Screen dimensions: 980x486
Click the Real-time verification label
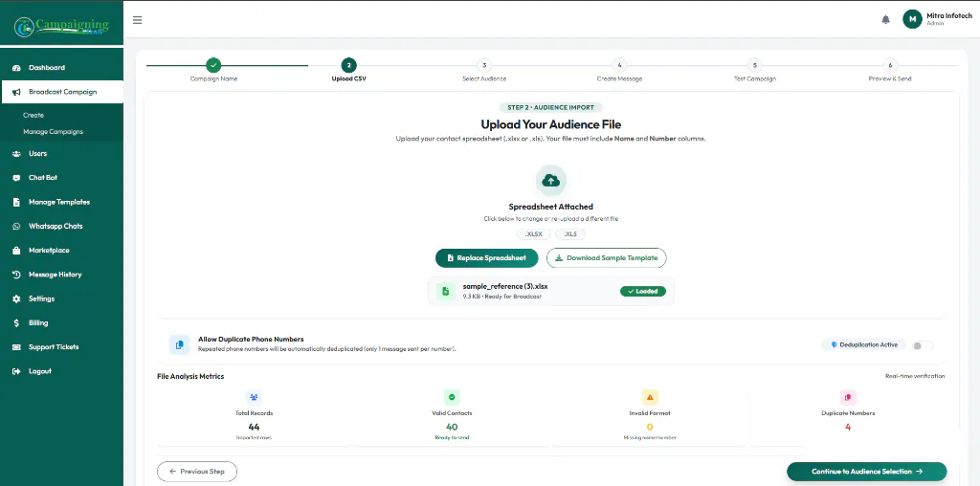(915, 376)
